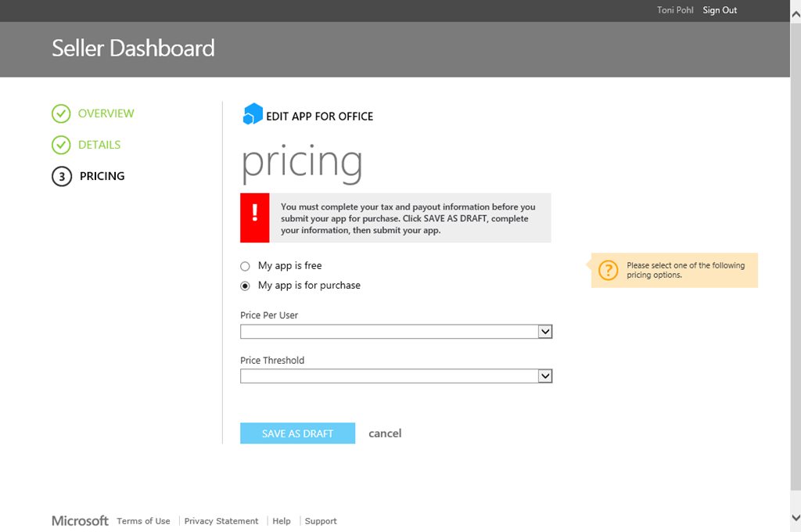Click the cancel link
Viewport: 801px width, 532px height.
coord(385,433)
